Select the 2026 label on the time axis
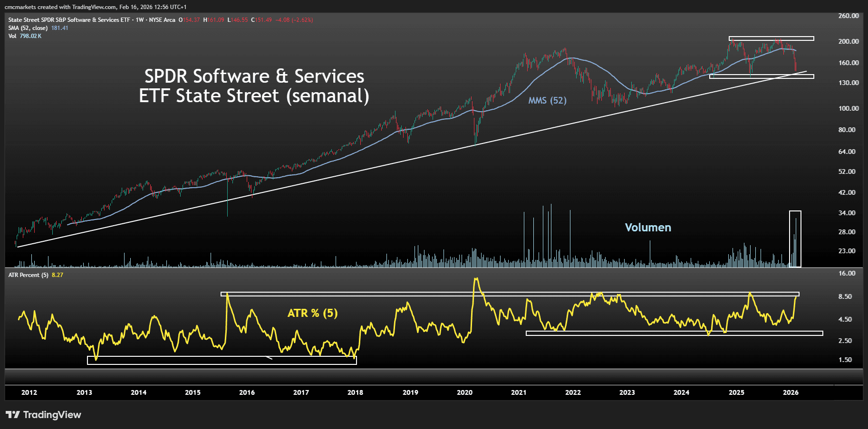Viewport: 868px width, 429px height. pyautogui.click(x=791, y=392)
